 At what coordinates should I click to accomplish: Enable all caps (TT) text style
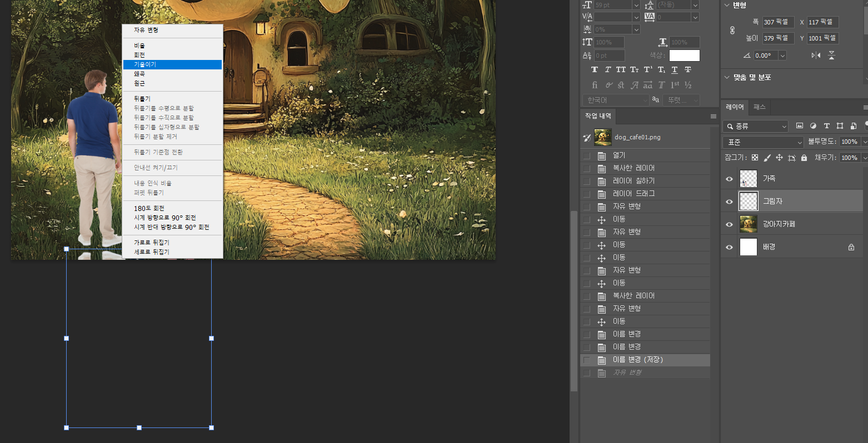point(621,69)
